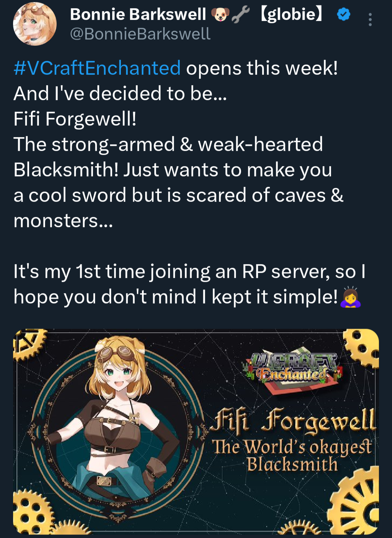Open the @BonnieBarkswell handle
Image resolution: width=392 pixels, height=538 pixels.
(140, 34)
